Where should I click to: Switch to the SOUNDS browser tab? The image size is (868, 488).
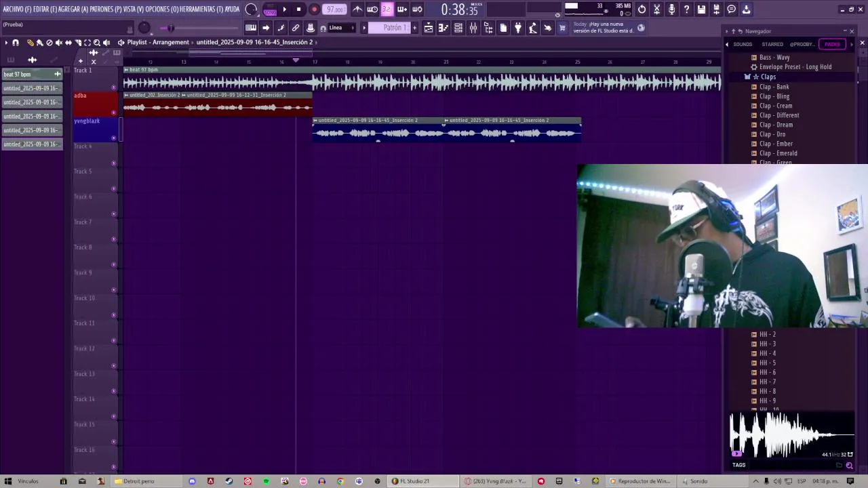point(743,44)
